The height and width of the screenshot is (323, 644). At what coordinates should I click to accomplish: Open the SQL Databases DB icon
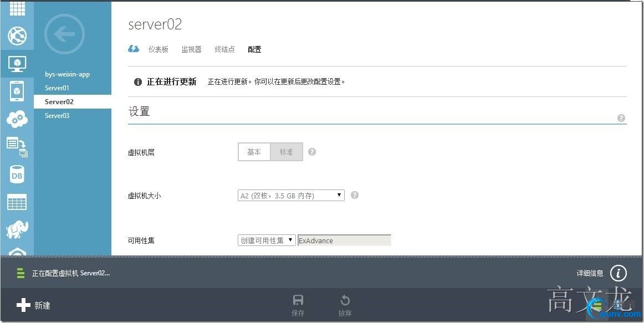pos(17,175)
